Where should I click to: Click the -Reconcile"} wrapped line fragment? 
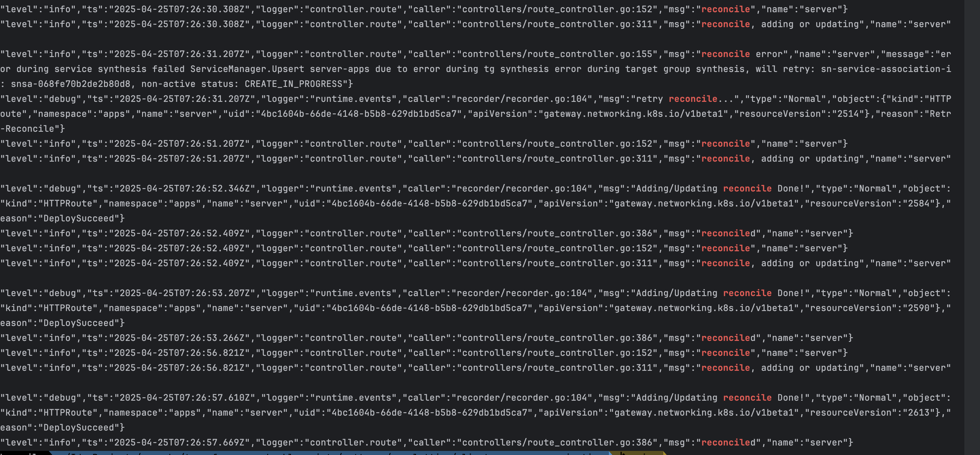[33, 128]
